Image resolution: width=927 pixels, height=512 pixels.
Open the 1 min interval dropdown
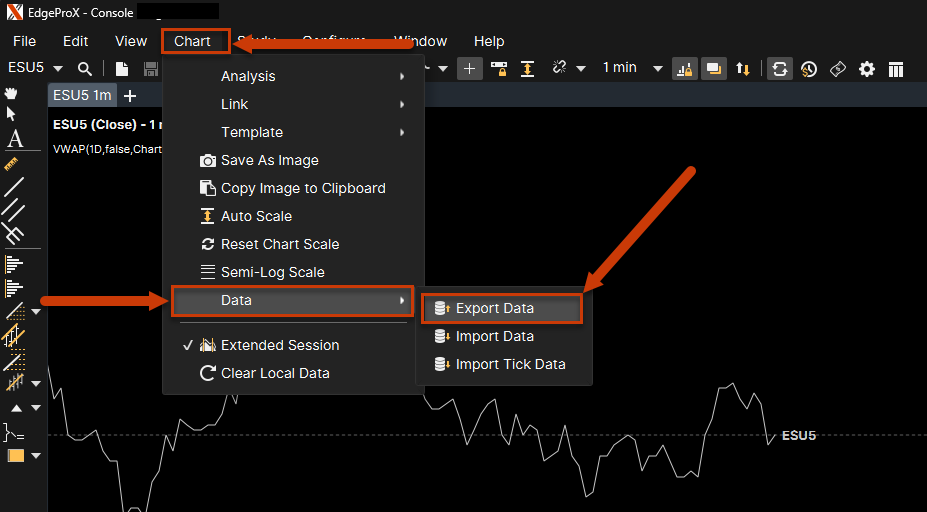[657, 68]
